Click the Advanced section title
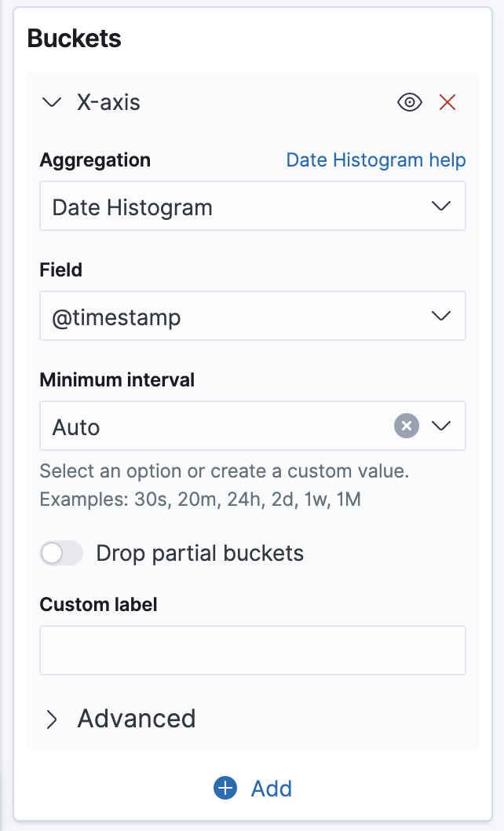 tap(136, 719)
